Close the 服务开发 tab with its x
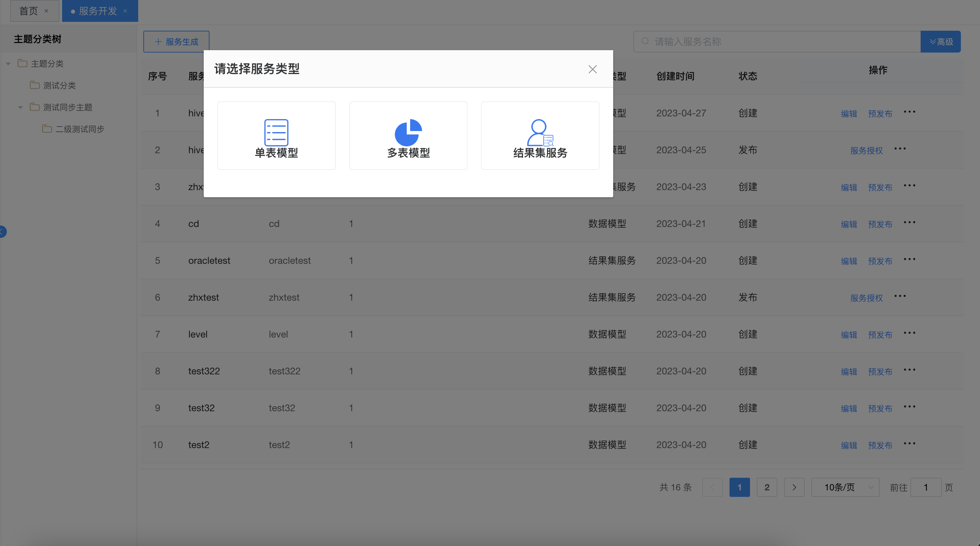 point(125,11)
